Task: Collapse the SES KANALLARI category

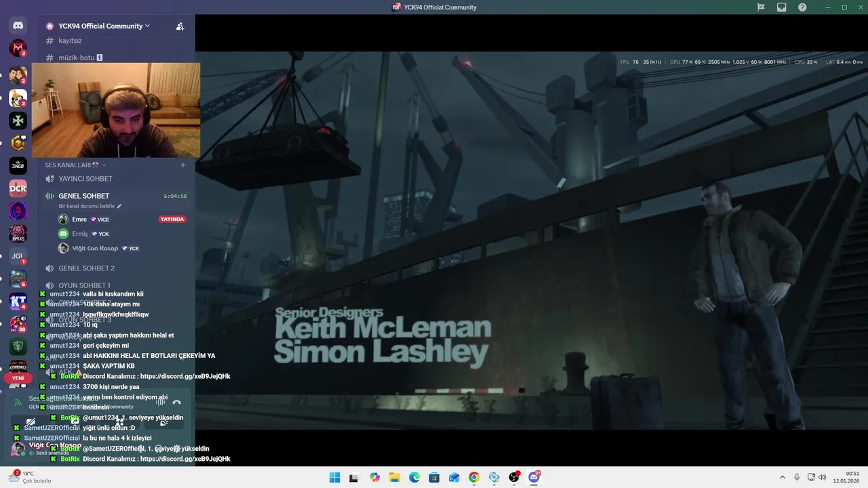Action: 75,165
